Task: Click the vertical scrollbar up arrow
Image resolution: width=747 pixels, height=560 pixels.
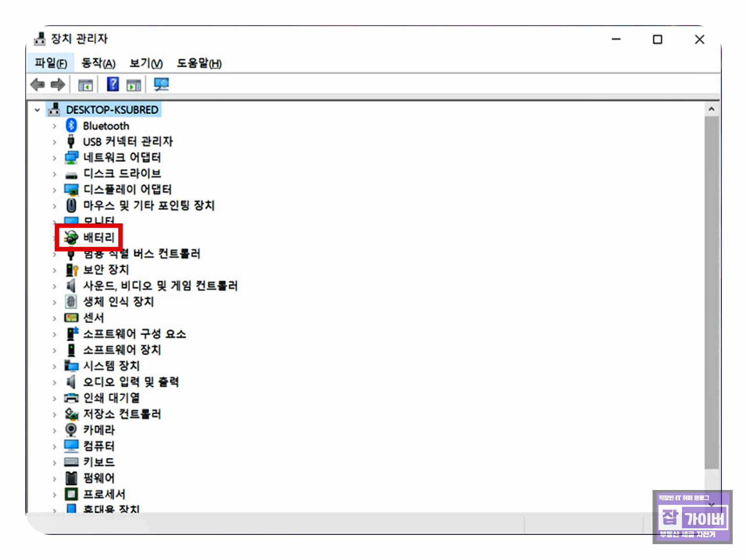Action: pyautogui.click(x=711, y=109)
